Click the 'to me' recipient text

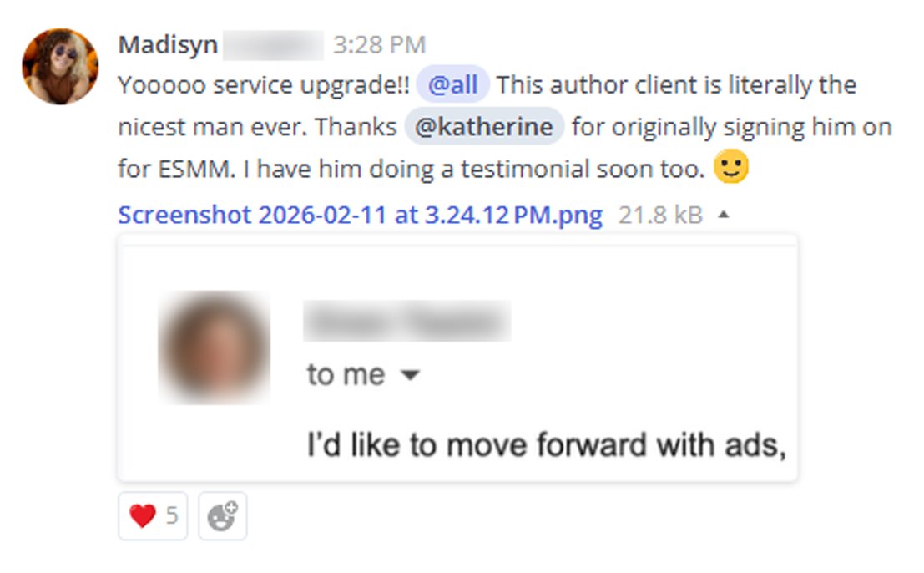pos(346,375)
